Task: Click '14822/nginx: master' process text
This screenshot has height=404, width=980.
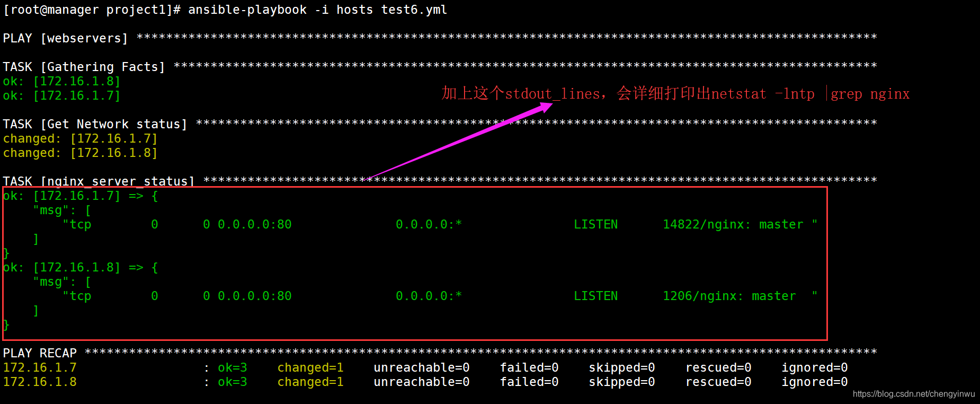Action: pyautogui.click(x=733, y=225)
